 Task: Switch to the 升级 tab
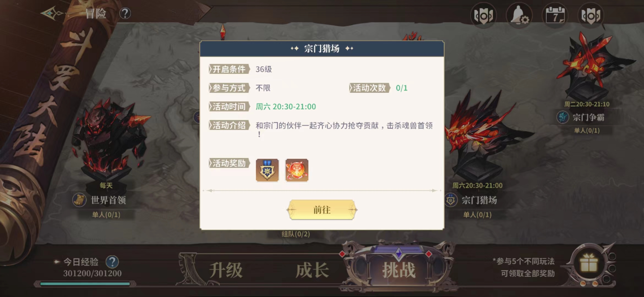[226, 270]
